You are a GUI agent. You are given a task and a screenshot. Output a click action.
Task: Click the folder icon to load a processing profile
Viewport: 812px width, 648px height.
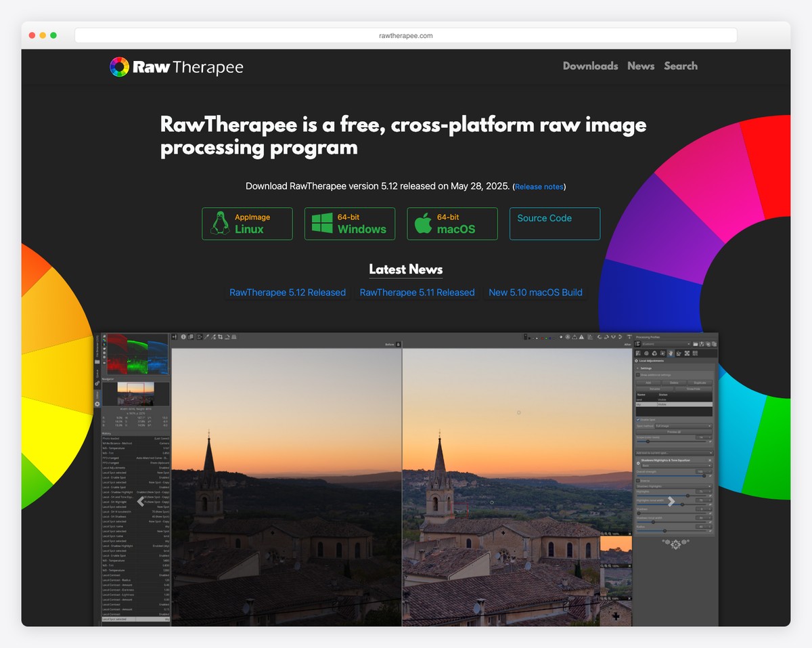(696, 344)
